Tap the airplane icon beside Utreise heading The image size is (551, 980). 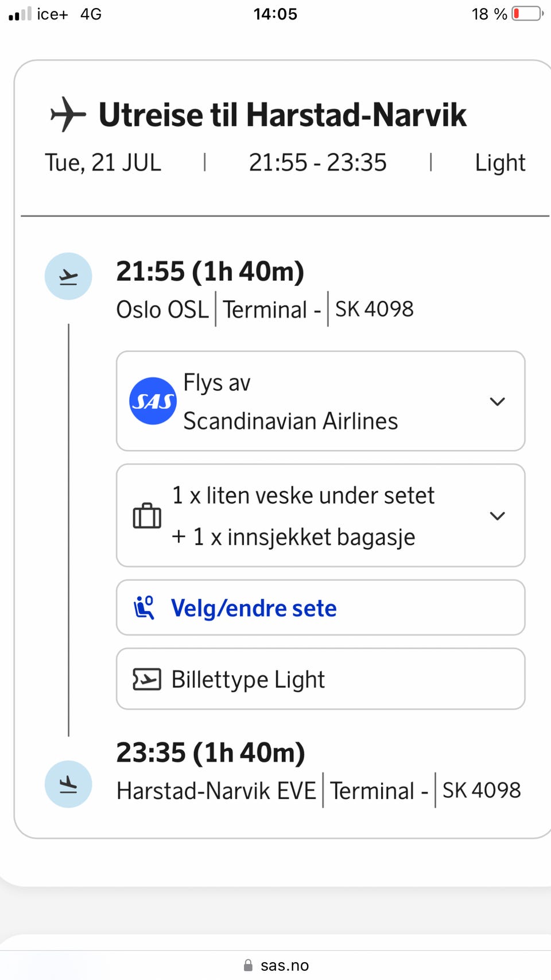pyautogui.click(x=68, y=114)
